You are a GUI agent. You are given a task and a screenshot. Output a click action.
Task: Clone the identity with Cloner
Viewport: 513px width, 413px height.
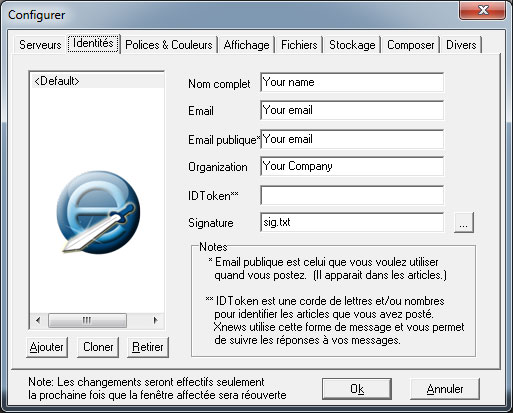click(x=98, y=347)
